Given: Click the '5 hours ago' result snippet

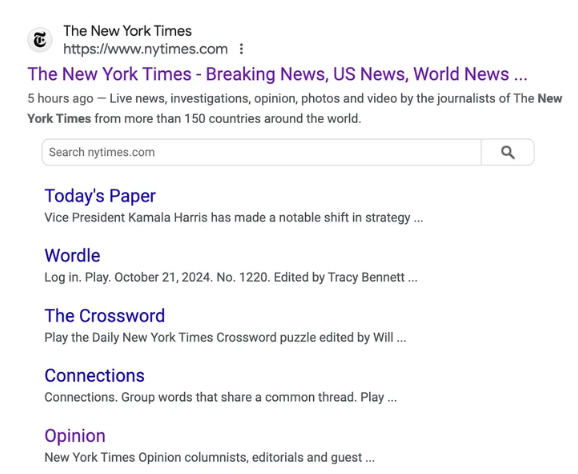Looking at the screenshot, I should click(x=60, y=99).
